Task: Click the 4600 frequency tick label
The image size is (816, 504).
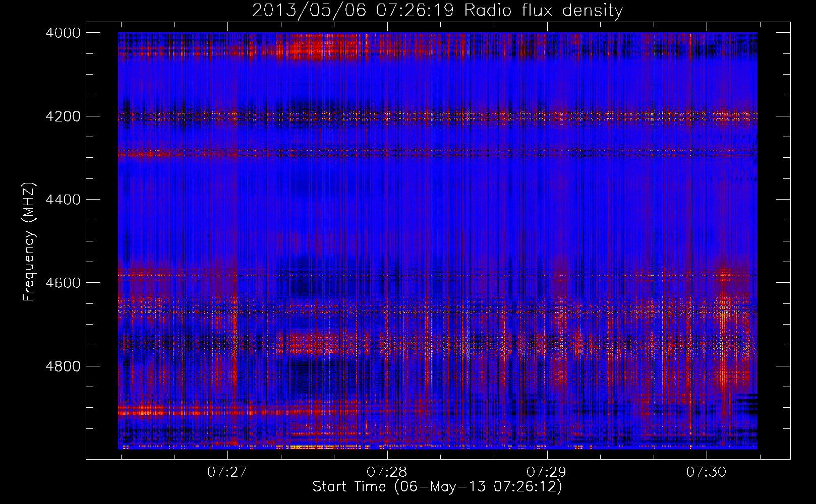Action: (x=63, y=283)
